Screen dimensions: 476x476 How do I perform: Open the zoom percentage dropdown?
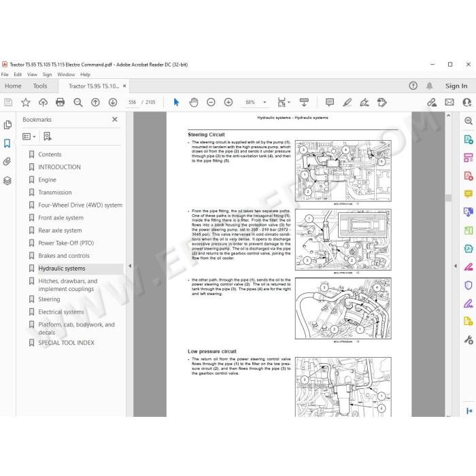click(x=265, y=102)
